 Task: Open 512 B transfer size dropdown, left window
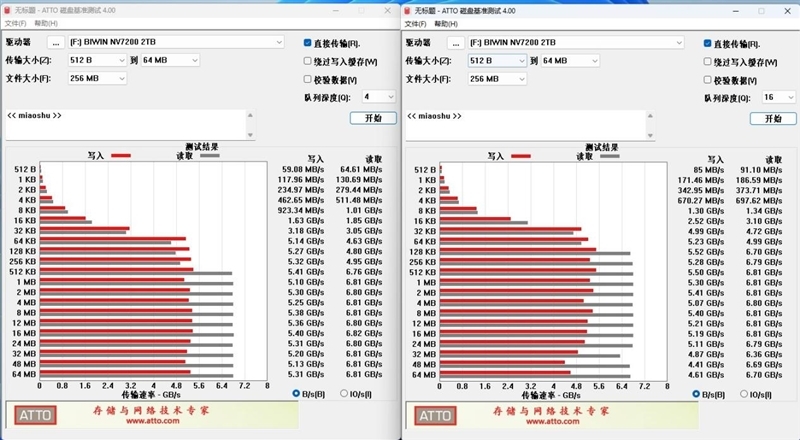click(97, 60)
